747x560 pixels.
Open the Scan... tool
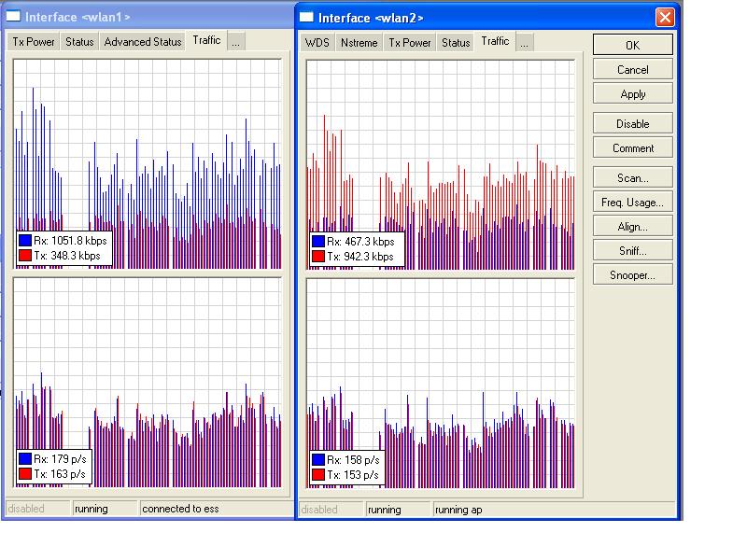(633, 178)
